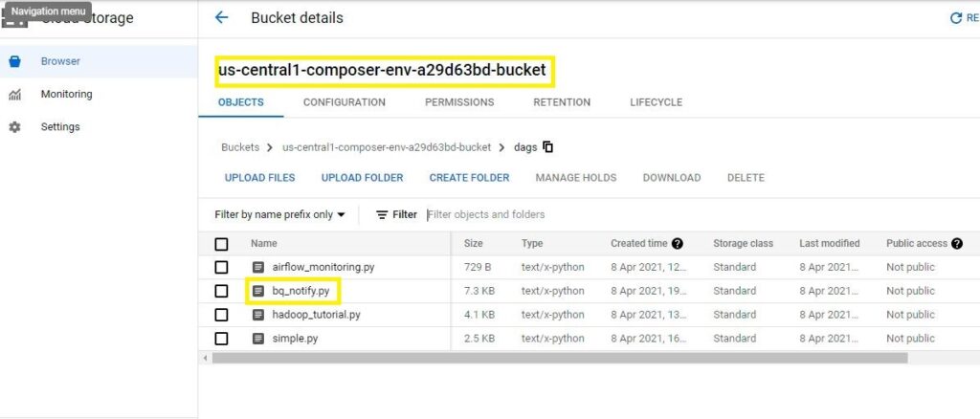Viewport: 980px width, 419px height.
Task: Click the Monitoring chart icon
Action: point(14,95)
